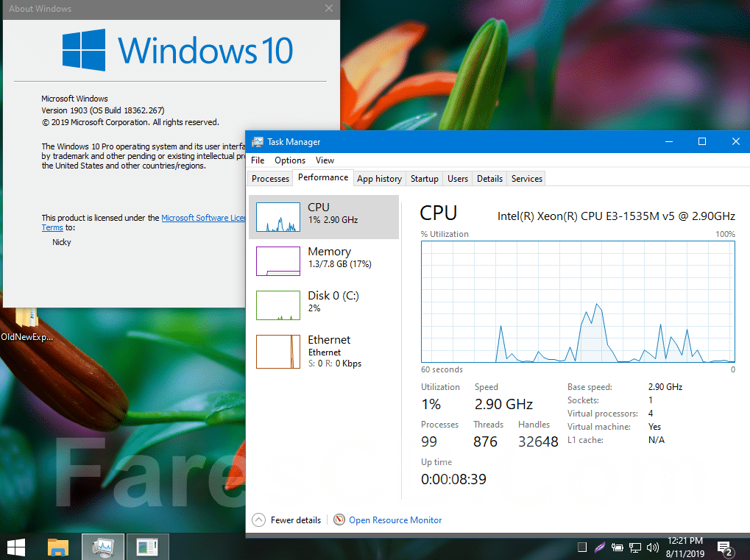Screen dimensions: 750x560
Task: Click the volume speaker tray icon
Action: click(652, 547)
